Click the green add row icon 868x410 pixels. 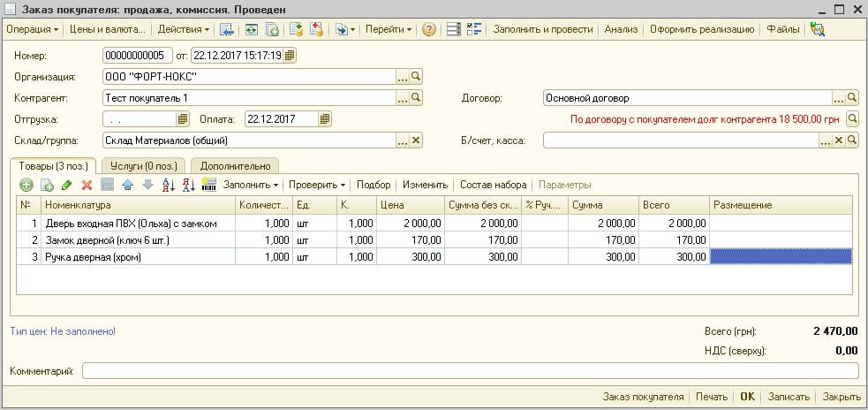click(x=26, y=185)
